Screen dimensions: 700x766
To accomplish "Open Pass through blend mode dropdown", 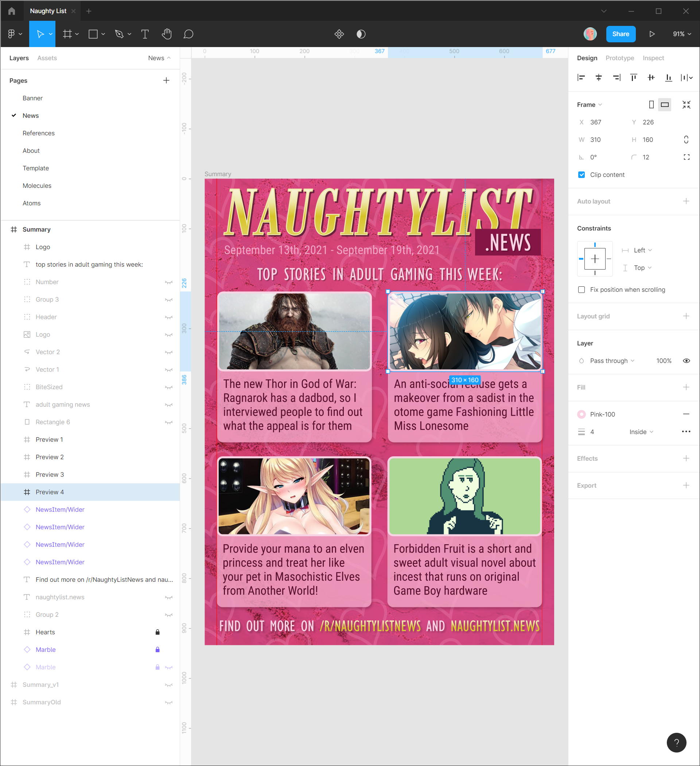I will [x=611, y=361].
